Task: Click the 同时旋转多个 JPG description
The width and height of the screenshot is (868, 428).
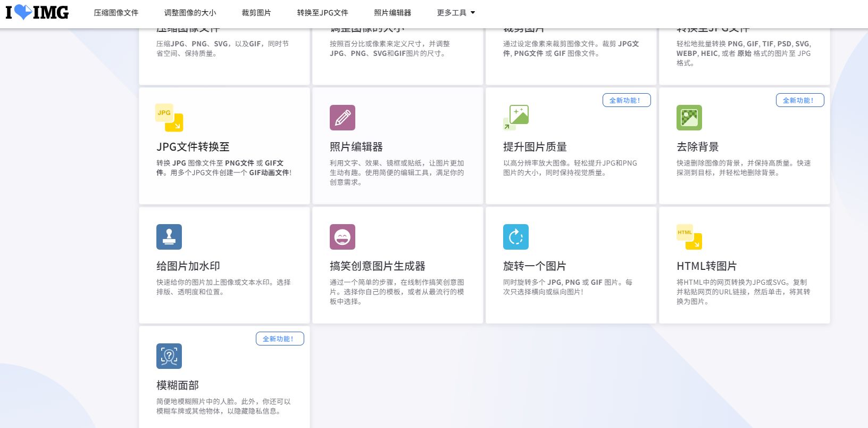Action: (x=568, y=287)
